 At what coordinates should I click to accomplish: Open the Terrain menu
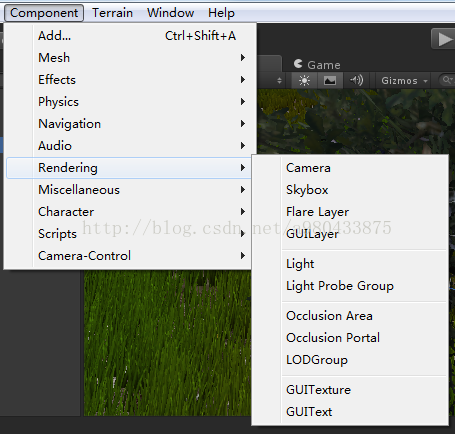click(x=112, y=13)
